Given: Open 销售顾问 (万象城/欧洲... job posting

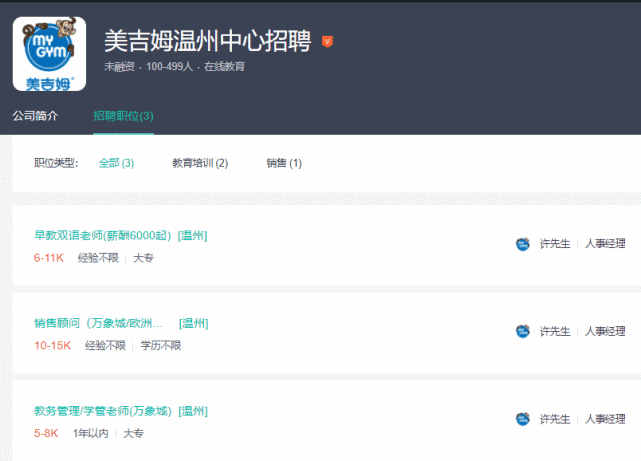Looking at the screenshot, I should point(99,323).
